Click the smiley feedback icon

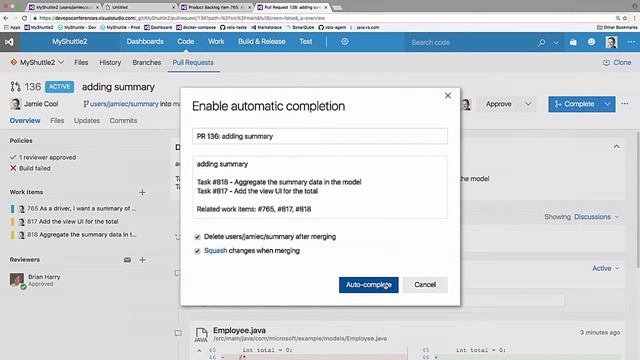[x=591, y=42]
